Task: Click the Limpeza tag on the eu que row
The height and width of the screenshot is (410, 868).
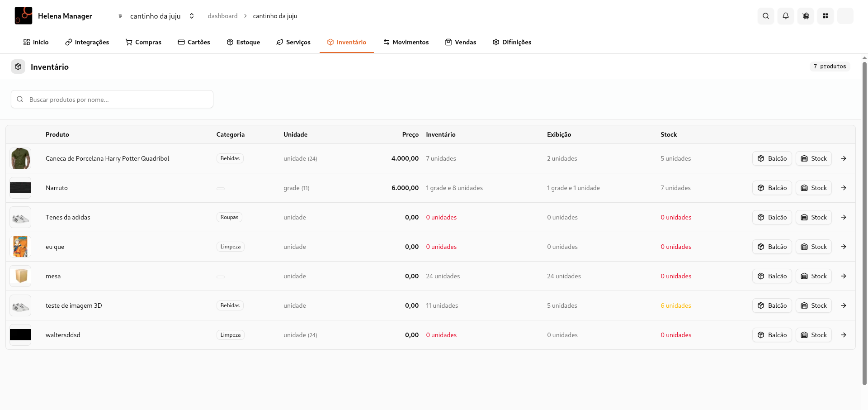Action: pyautogui.click(x=230, y=246)
